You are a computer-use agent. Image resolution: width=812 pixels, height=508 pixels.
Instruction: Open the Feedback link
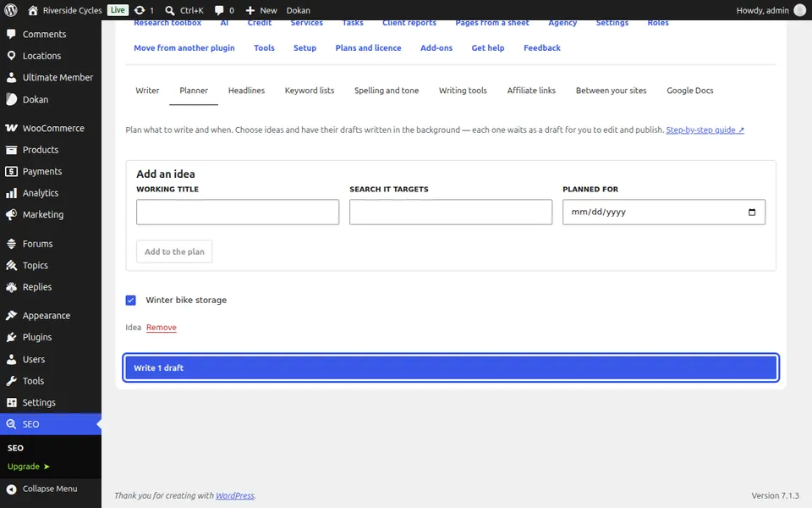pyautogui.click(x=541, y=47)
